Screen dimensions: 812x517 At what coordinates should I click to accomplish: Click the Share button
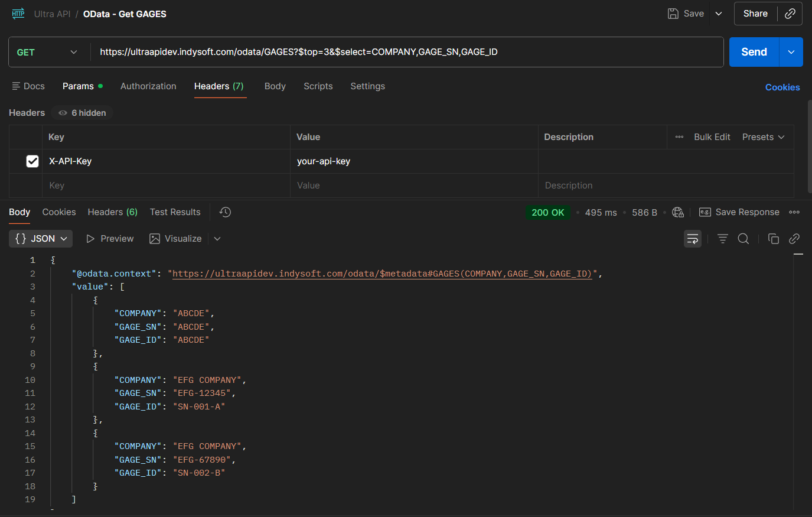pos(755,14)
